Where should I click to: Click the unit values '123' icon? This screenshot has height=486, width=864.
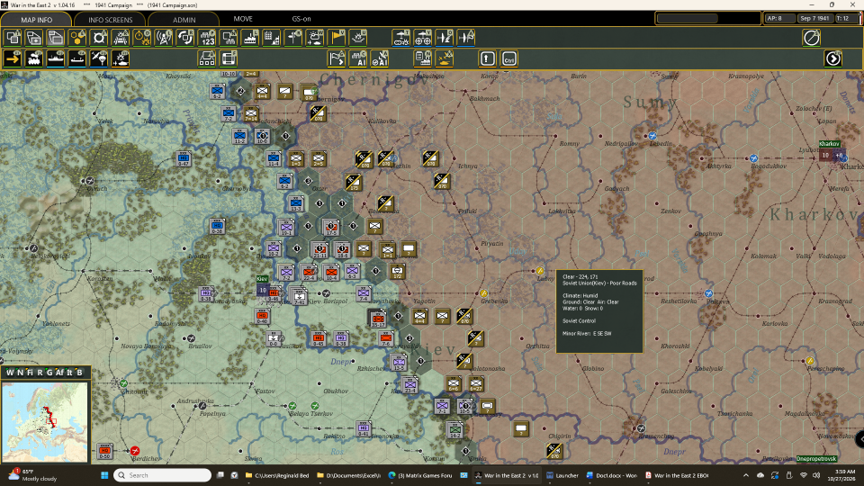[207, 37]
